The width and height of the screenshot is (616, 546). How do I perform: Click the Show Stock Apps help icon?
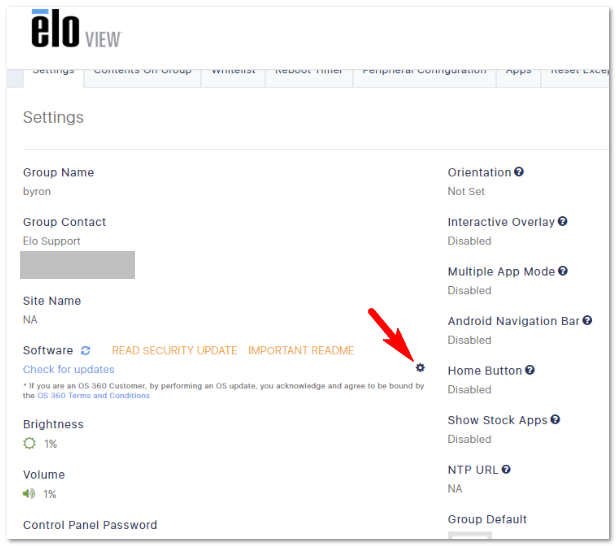(555, 420)
